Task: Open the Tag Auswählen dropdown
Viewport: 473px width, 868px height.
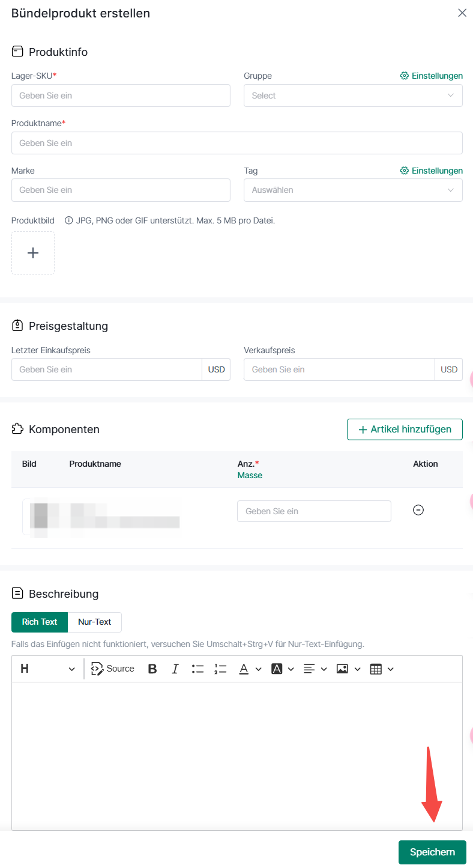Action: [353, 190]
